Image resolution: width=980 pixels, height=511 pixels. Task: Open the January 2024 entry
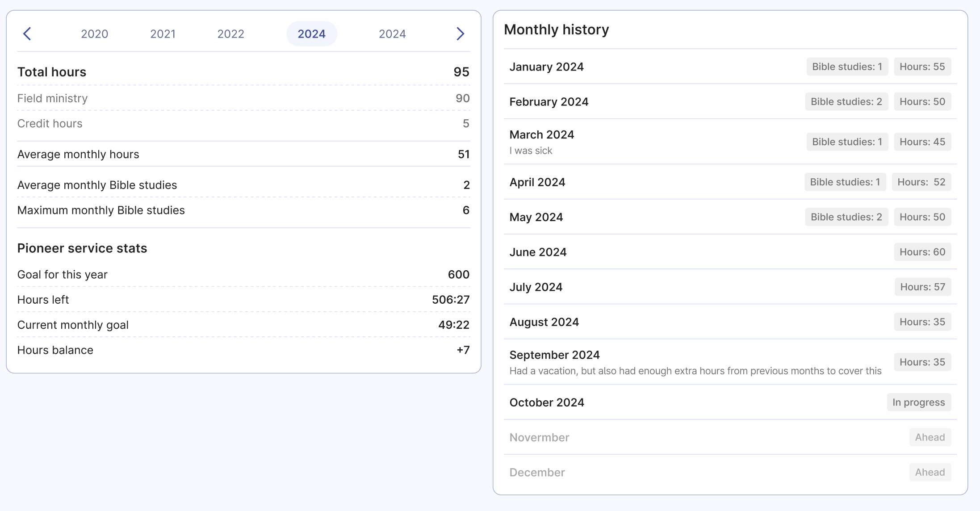pyautogui.click(x=546, y=67)
